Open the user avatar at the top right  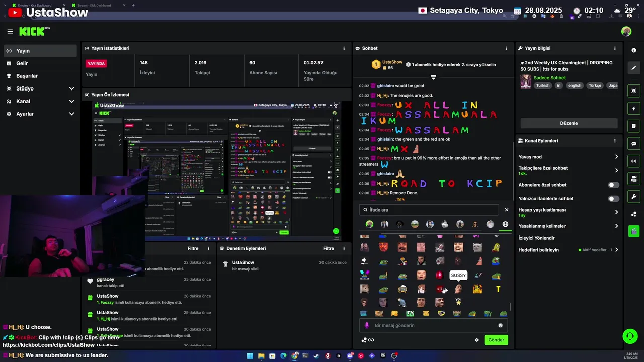pyautogui.click(x=626, y=32)
